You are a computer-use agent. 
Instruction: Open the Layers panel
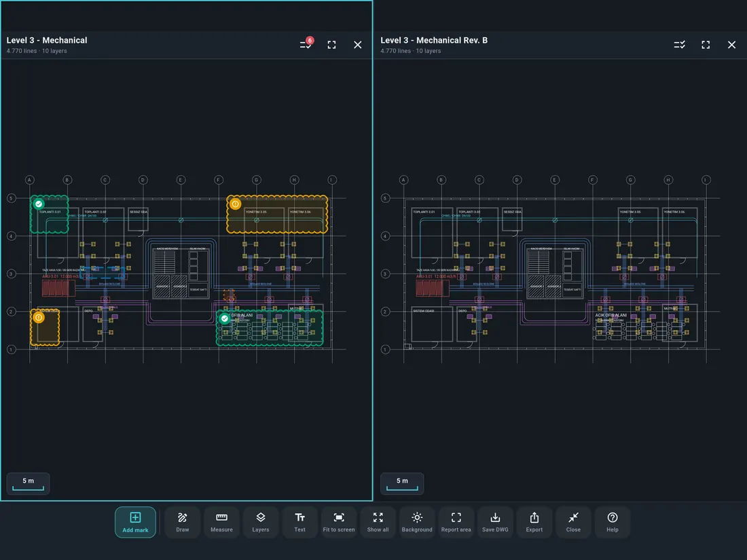click(x=261, y=523)
